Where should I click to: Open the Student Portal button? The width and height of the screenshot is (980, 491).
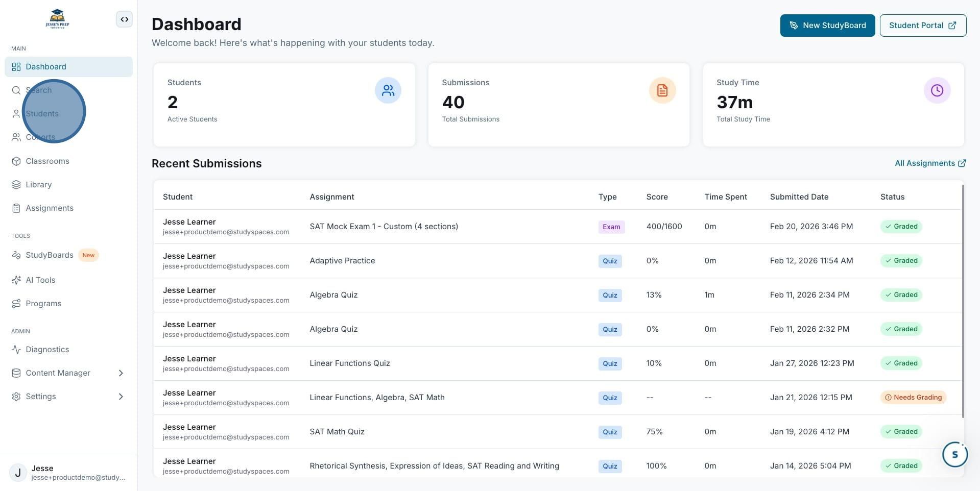click(x=923, y=26)
